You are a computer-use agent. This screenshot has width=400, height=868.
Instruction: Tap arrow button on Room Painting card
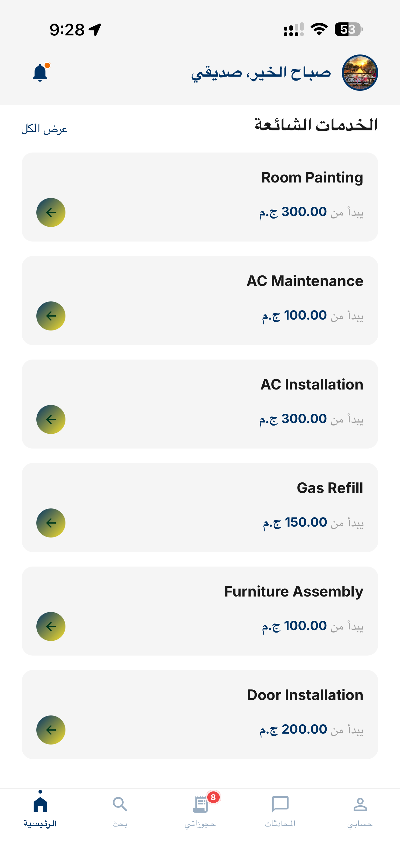click(51, 212)
